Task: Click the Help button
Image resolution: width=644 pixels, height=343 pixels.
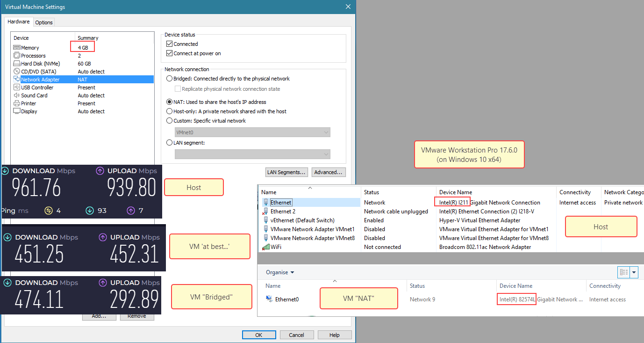Action: 335,335
